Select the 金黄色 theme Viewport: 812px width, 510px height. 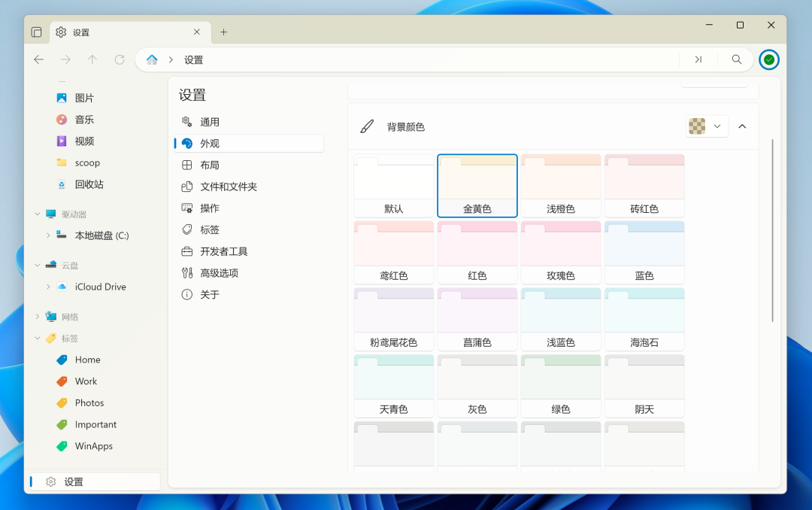pyautogui.click(x=477, y=186)
